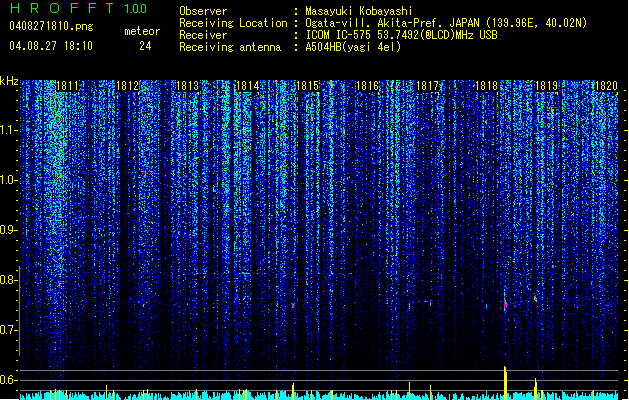The width and height of the screenshot is (629, 400).
Task: Click the 'meteor' label
Action: (142, 31)
